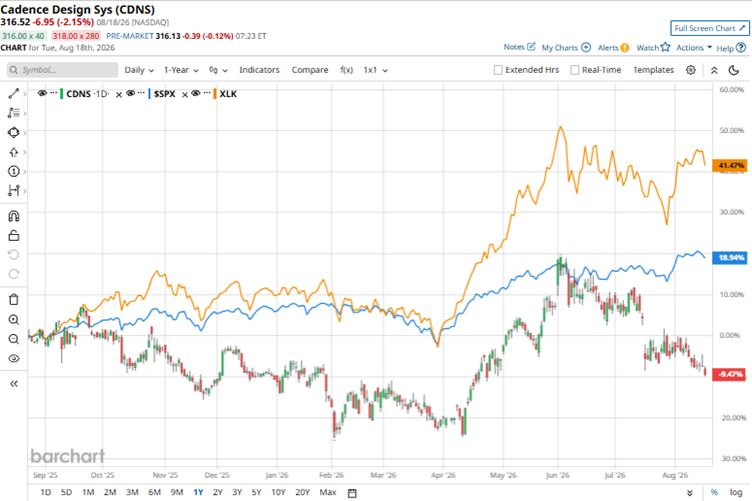Remove the $SPX comparison

[x=185, y=94]
